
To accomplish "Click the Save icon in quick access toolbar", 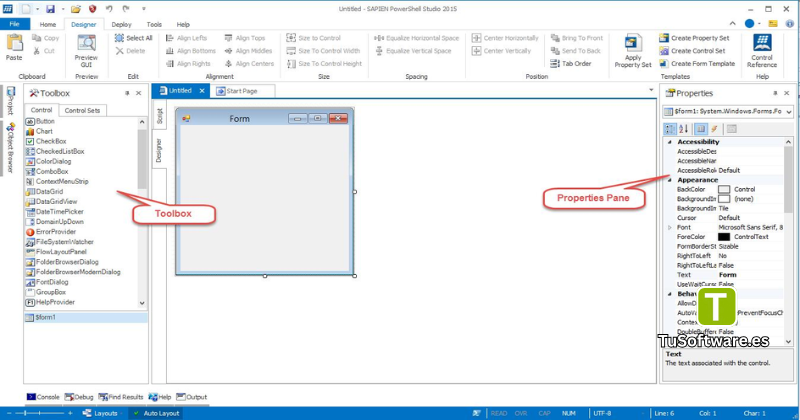I will (50, 9).
